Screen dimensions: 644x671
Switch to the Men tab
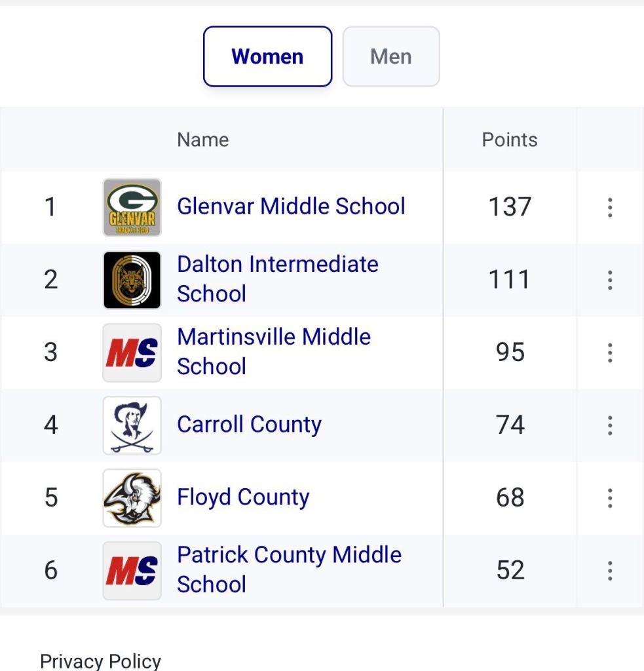pos(391,56)
